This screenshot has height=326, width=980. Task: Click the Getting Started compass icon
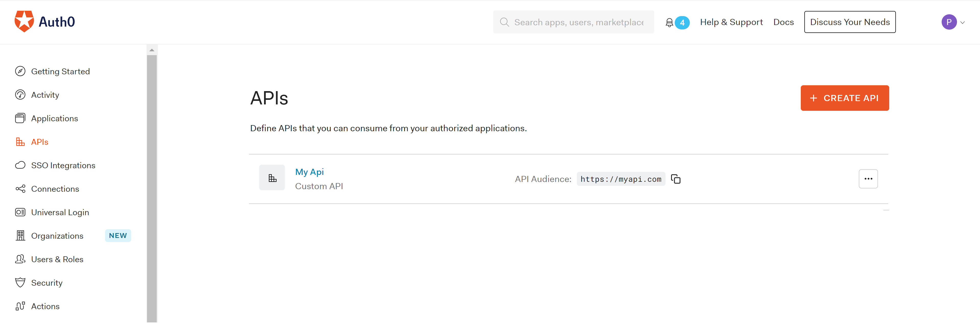click(x=20, y=71)
